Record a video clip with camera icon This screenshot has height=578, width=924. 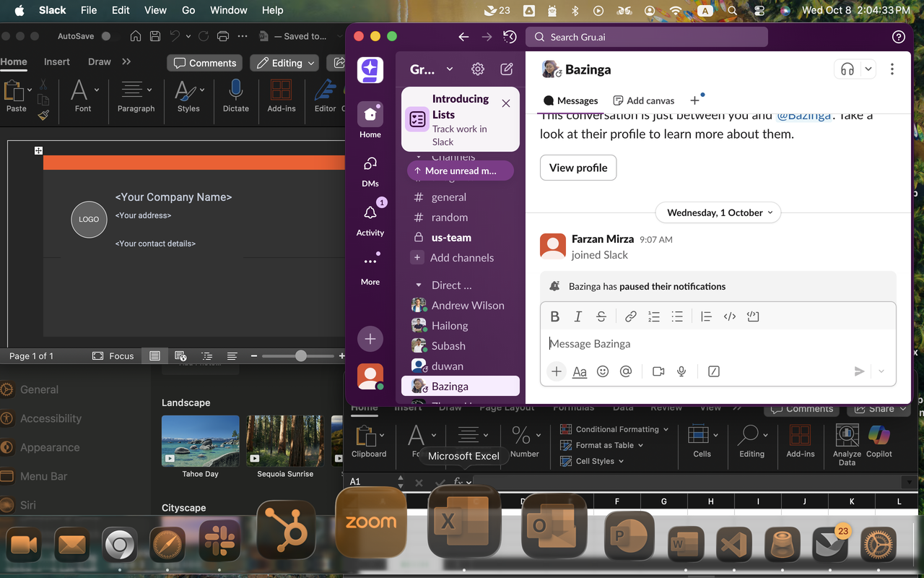[x=658, y=371]
